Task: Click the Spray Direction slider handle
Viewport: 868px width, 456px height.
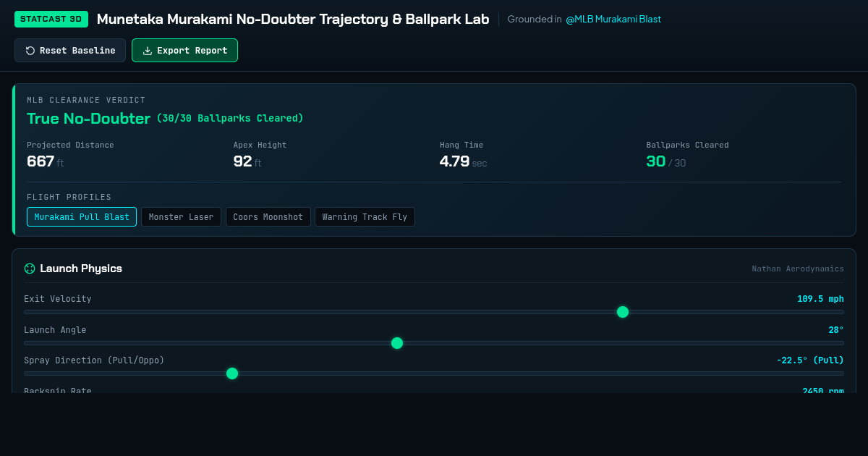Action: coord(232,373)
